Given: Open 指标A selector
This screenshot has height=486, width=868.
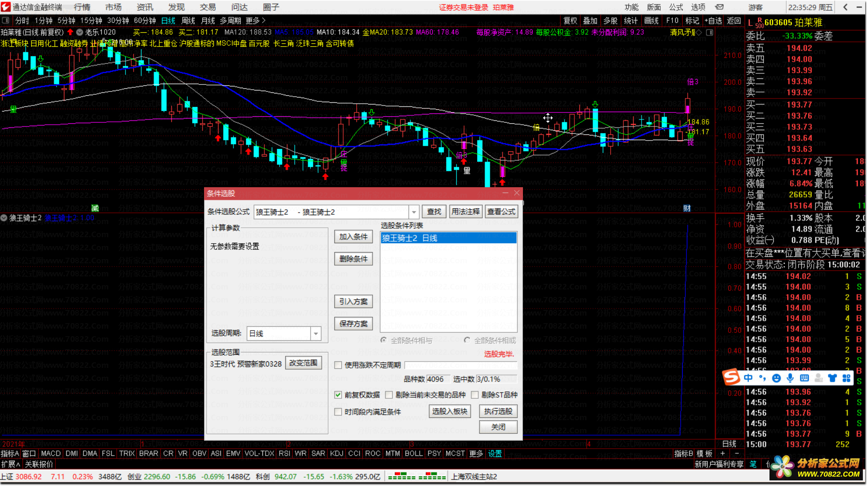Looking at the screenshot, I should (x=10, y=453).
